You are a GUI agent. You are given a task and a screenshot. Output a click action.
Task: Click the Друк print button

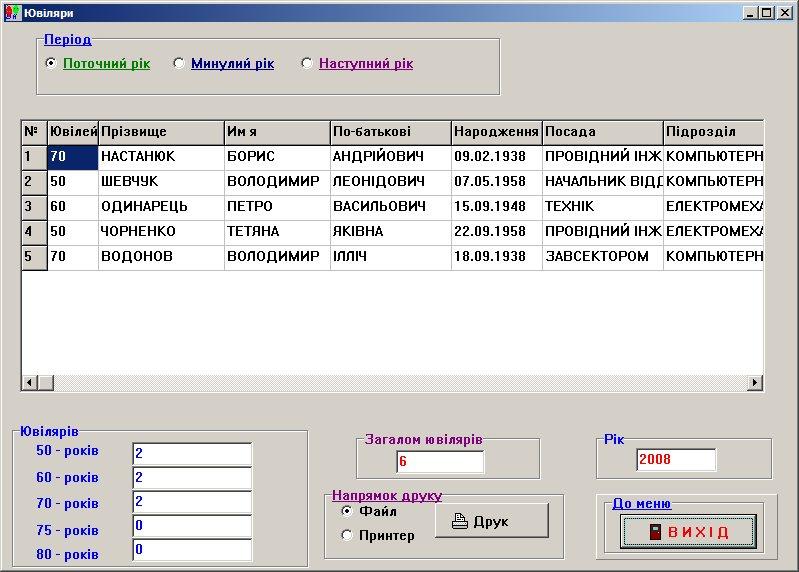coord(492,521)
